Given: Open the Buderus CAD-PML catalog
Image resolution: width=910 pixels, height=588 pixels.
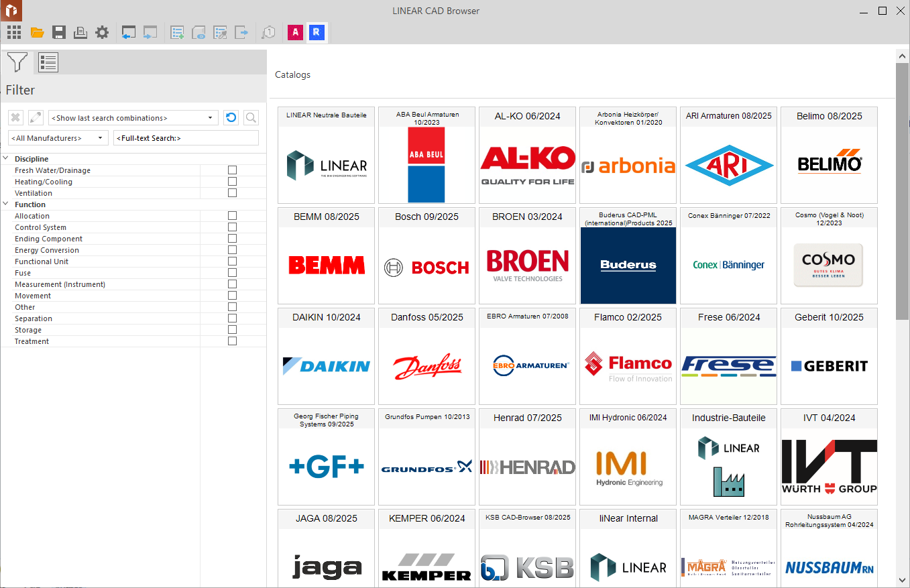Looking at the screenshot, I should (628, 255).
